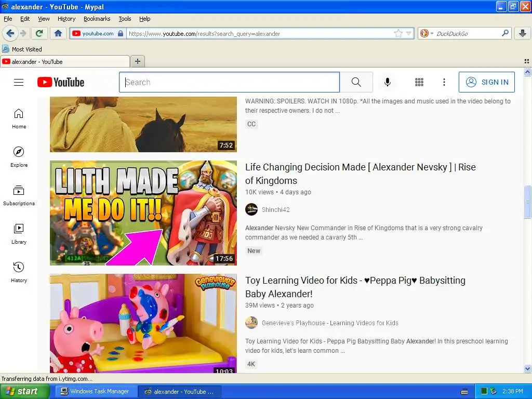Select the 'alexander - YouTube' tab
The height and width of the screenshot is (399, 532).
click(x=65, y=62)
